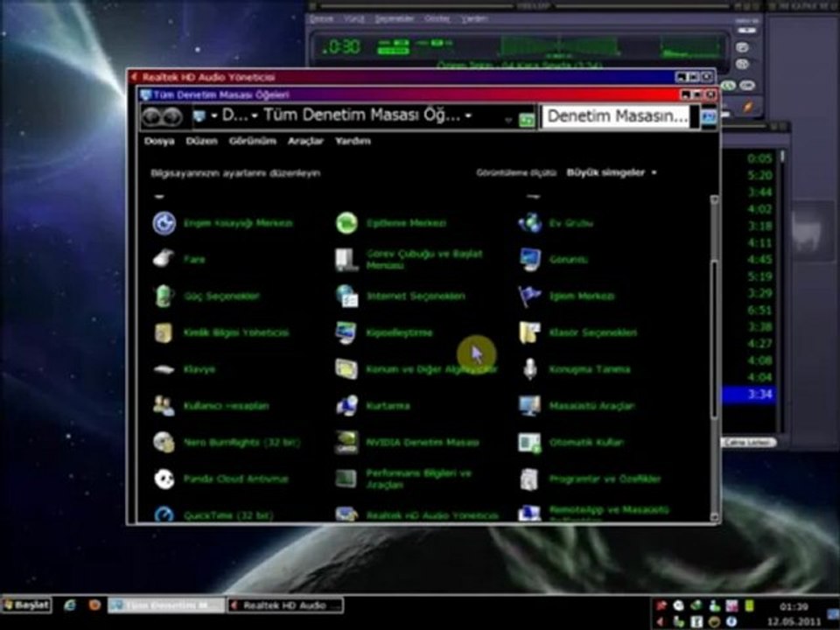Expand arrow after D... breadcrumb
840x630 pixels.
click(x=255, y=115)
